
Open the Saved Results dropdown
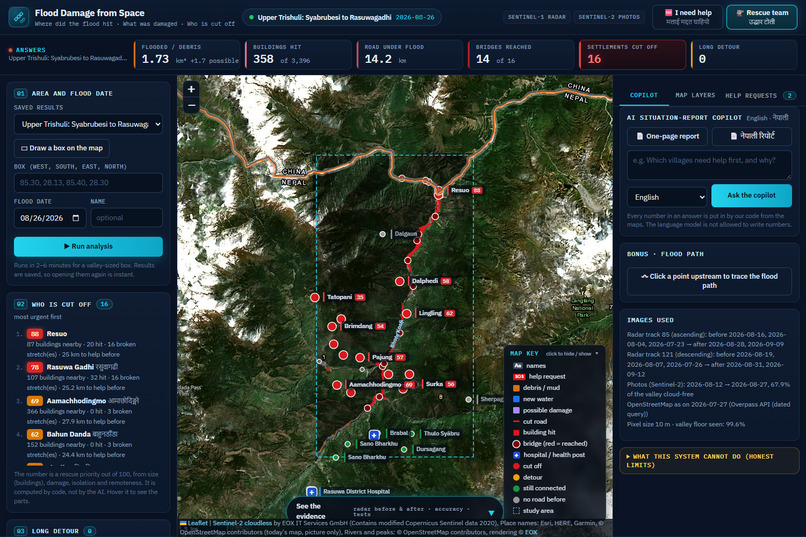click(88, 124)
